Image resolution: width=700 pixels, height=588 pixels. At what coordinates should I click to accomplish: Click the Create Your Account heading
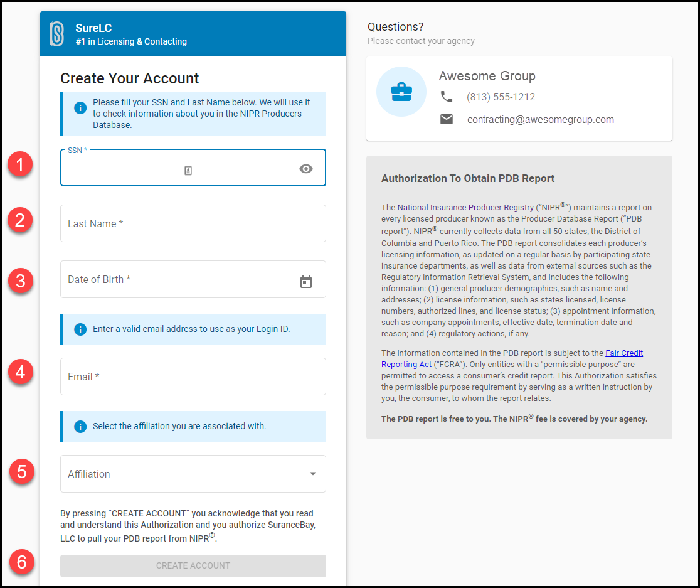(x=129, y=78)
